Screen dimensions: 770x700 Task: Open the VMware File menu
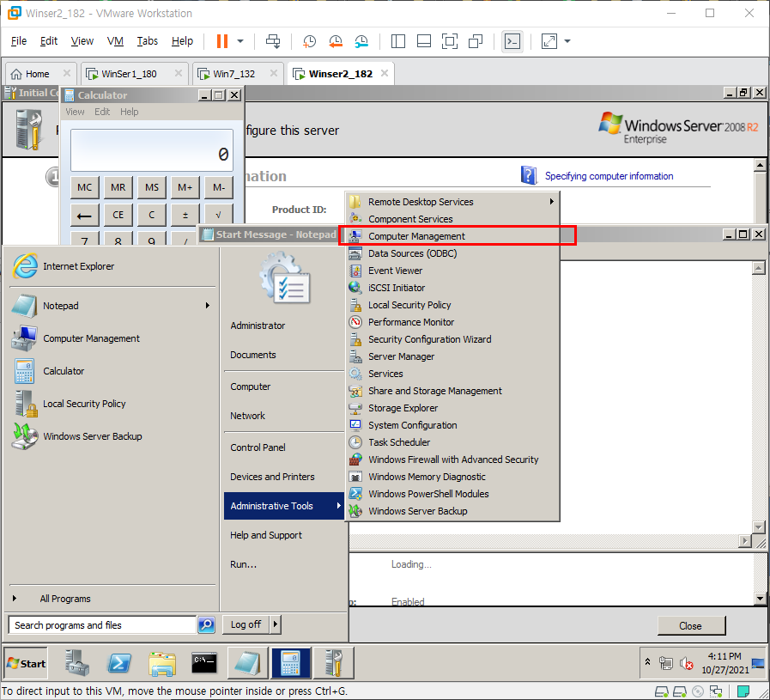pos(19,40)
